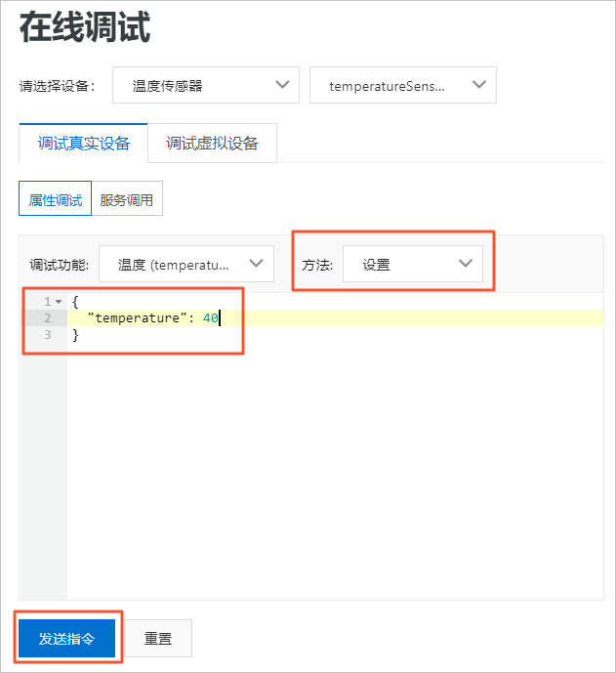Open the 调试功能 温度 (temperatu... dropdown
616x673 pixels.
(186, 264)
